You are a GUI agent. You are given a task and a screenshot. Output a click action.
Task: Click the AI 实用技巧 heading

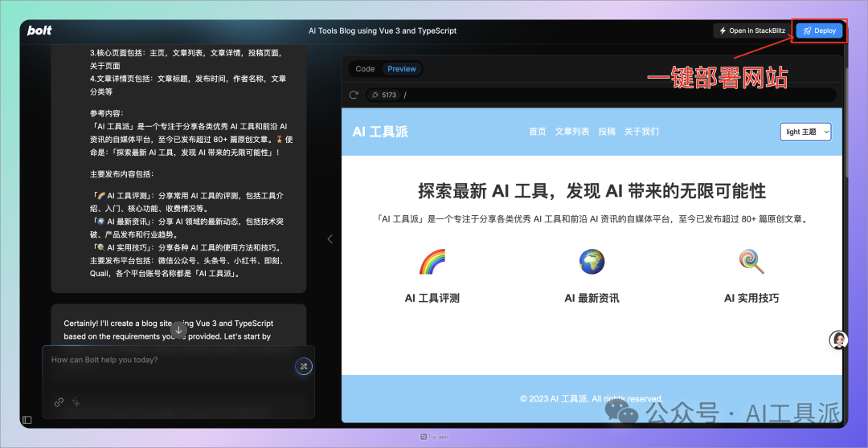pos(751,298)
